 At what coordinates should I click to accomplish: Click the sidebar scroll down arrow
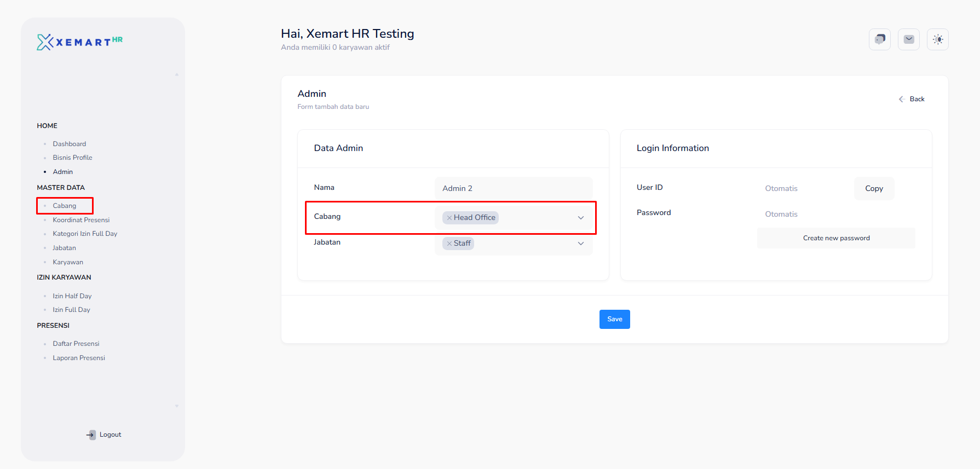click(177, 406)
